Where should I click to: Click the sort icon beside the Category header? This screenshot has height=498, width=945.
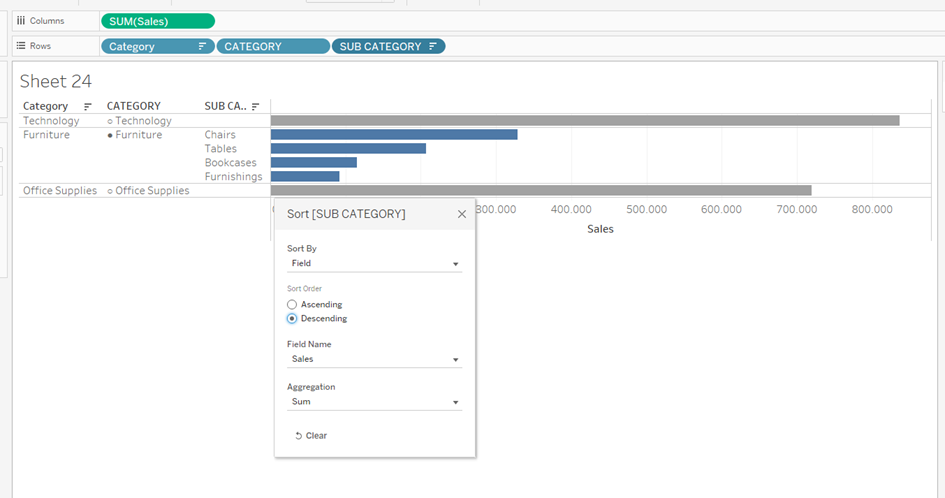point(88,106)
